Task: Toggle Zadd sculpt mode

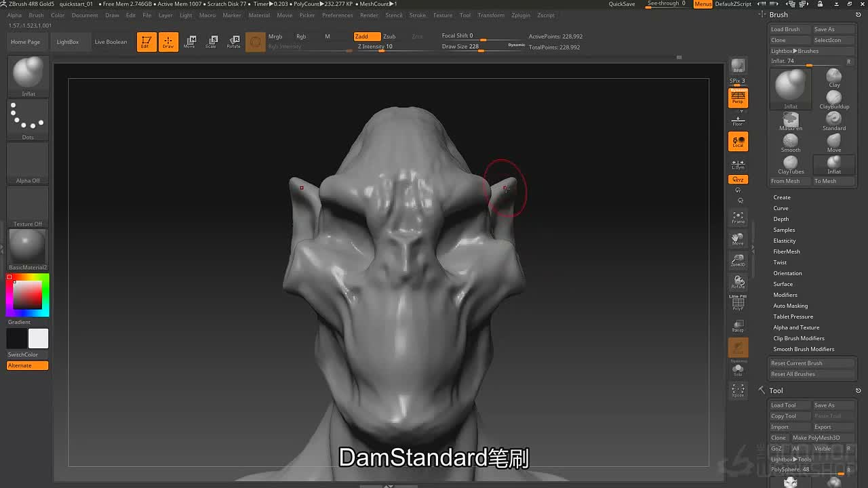Action: point(366,37)
